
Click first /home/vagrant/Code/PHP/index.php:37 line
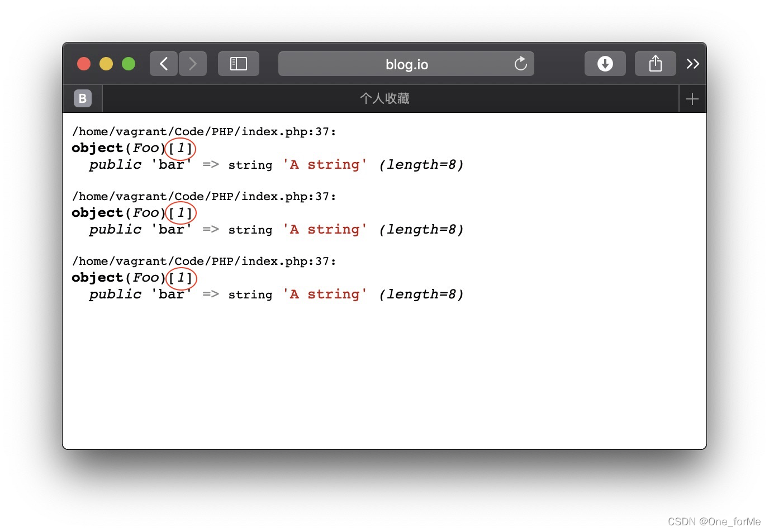point(204,132)
